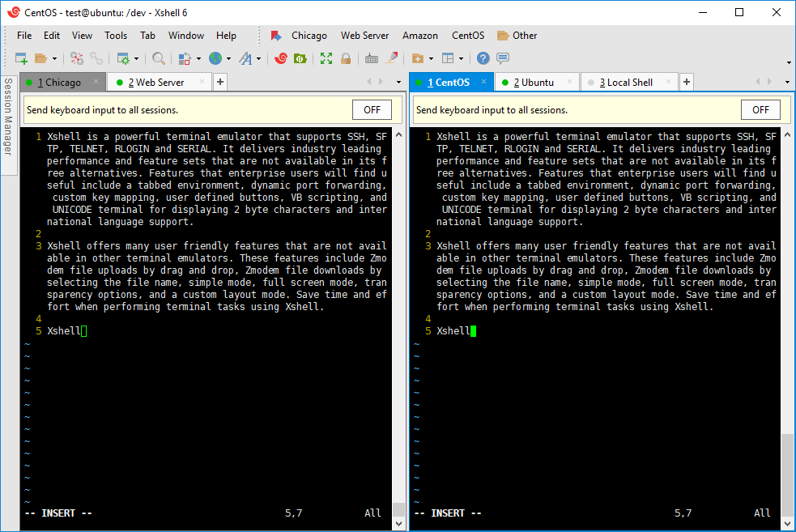Screen dimensions: 796x532
Task: Click the right pane previous-tab scroll arrow
Action: (x=757, y=82)
